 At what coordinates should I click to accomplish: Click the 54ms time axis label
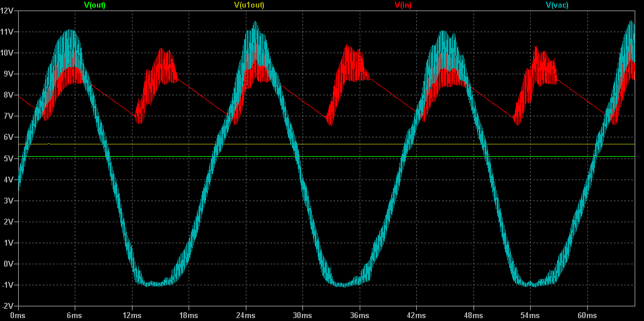[530, 315]
